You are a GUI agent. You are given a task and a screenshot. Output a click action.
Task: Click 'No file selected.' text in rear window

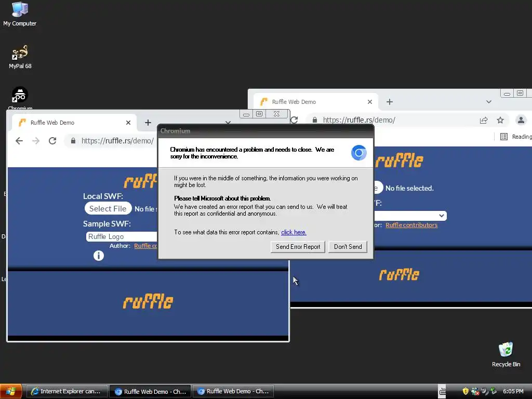(409, 188)
